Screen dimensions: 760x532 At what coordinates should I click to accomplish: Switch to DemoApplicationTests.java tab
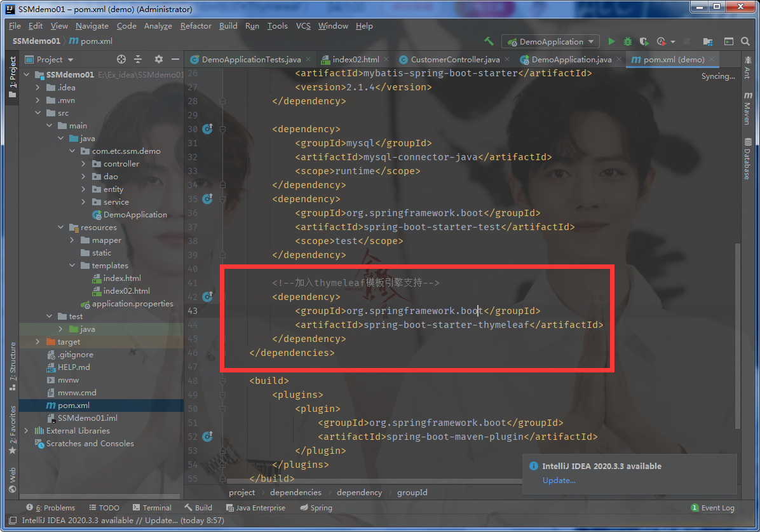pyautogui.click(x=251, y=59)
